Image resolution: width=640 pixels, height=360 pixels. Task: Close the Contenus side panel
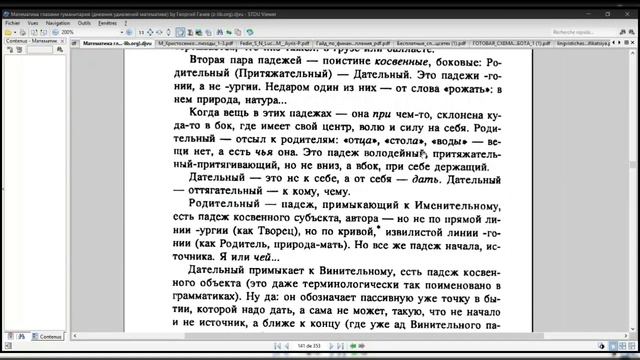tap(62, 41)
